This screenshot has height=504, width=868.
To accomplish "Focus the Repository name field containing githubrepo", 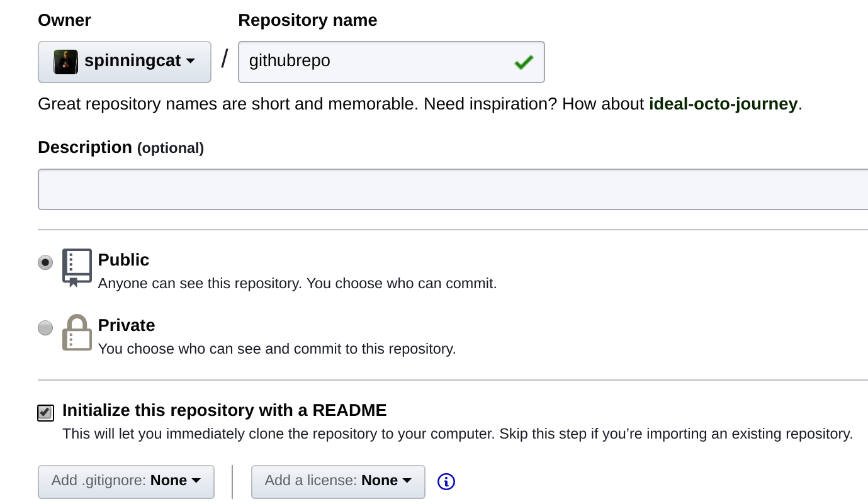I will [x=378, y=62].
